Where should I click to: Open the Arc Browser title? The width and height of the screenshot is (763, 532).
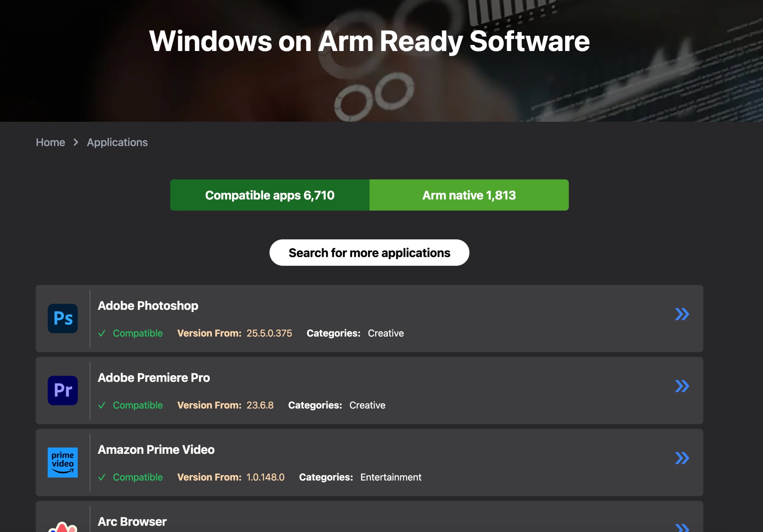click(132, 522)
